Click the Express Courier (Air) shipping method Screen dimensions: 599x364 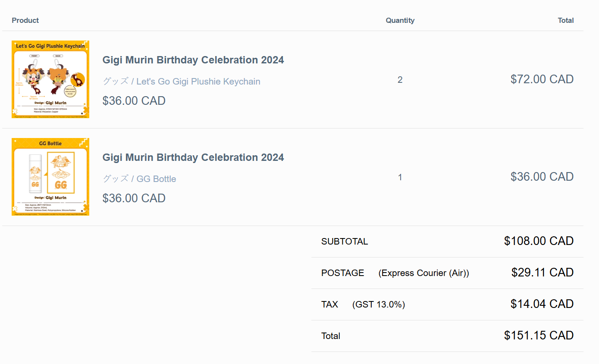click(x=423, y=273)
